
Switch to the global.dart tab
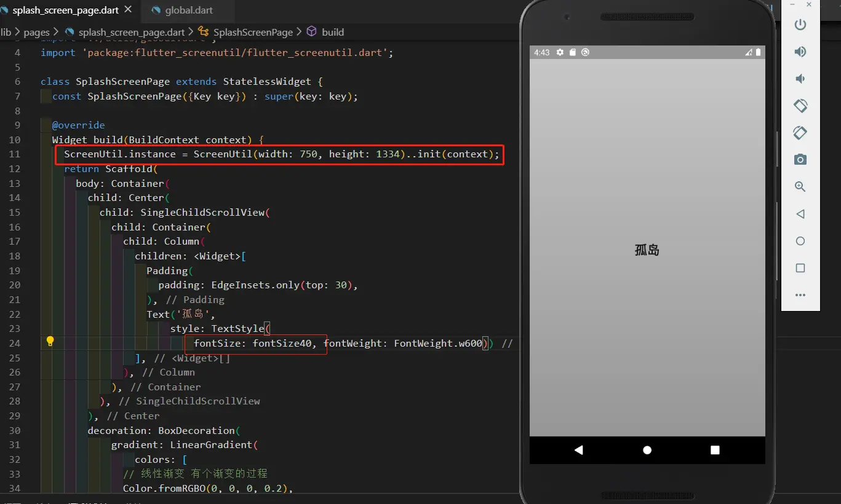point(183,10)
